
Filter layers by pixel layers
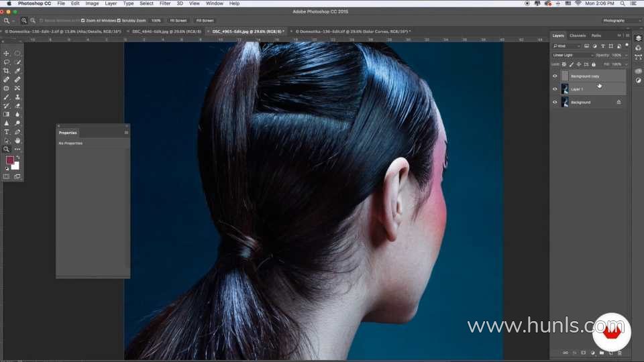[586, 46]
